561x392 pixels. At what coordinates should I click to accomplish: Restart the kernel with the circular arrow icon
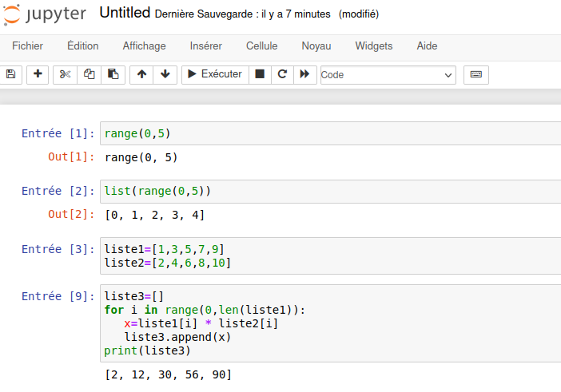pos(281,74)
